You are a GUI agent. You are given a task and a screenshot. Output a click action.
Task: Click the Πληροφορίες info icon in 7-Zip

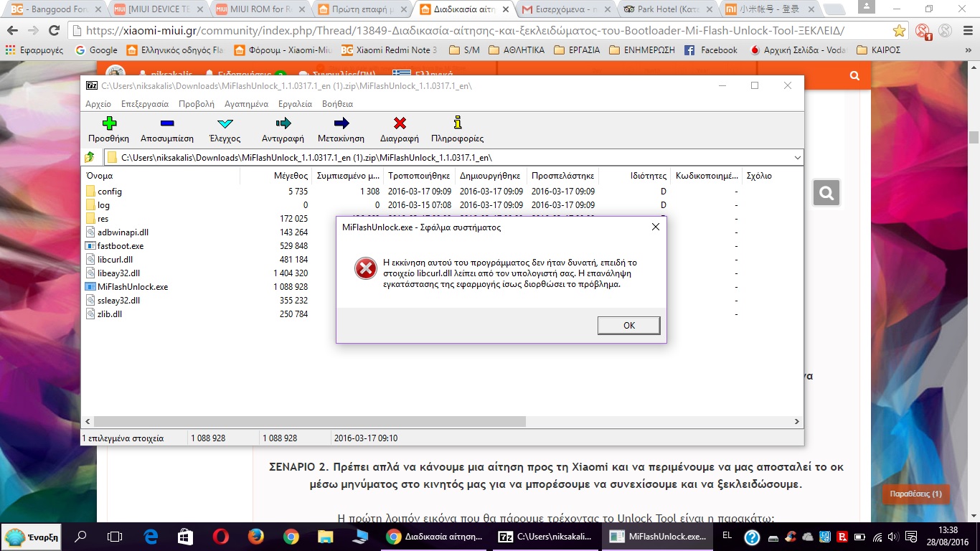point(458,123)
